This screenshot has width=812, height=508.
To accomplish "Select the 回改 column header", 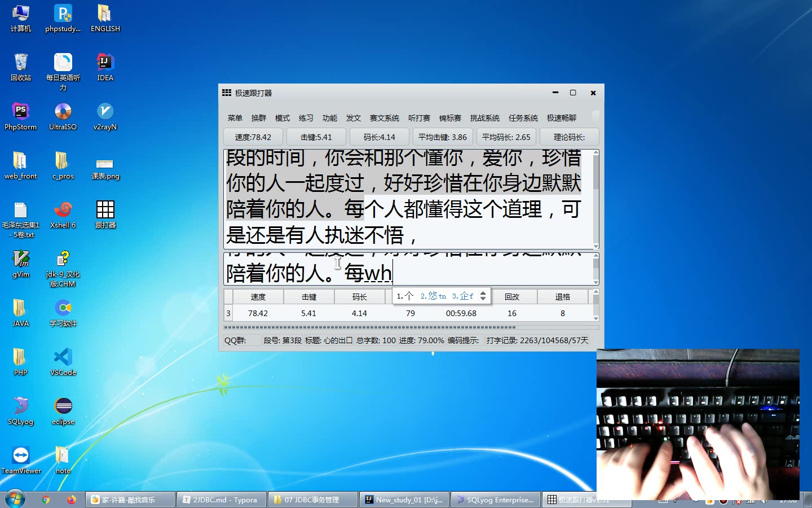I will 512,297.
